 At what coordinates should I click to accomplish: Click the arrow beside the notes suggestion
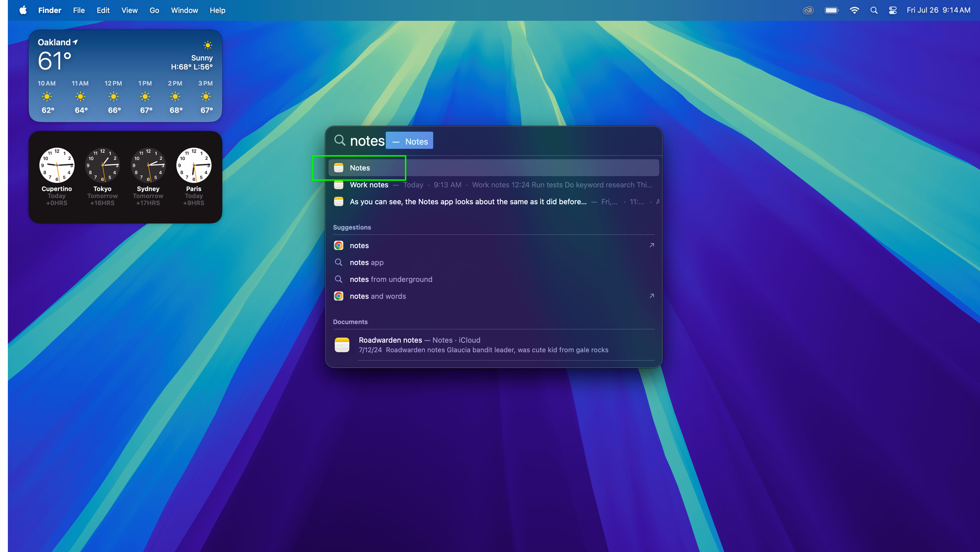pyautogui.click(x=651, y=245)
